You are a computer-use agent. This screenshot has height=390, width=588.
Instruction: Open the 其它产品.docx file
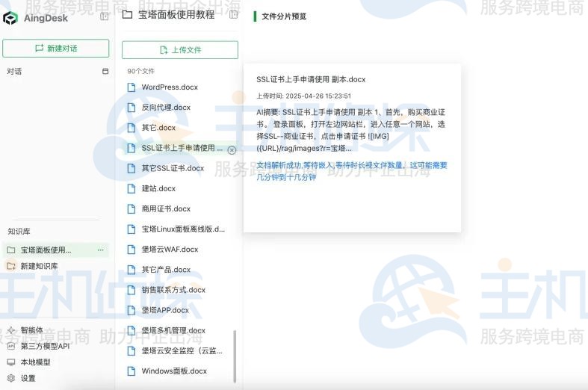pos(166,269)
